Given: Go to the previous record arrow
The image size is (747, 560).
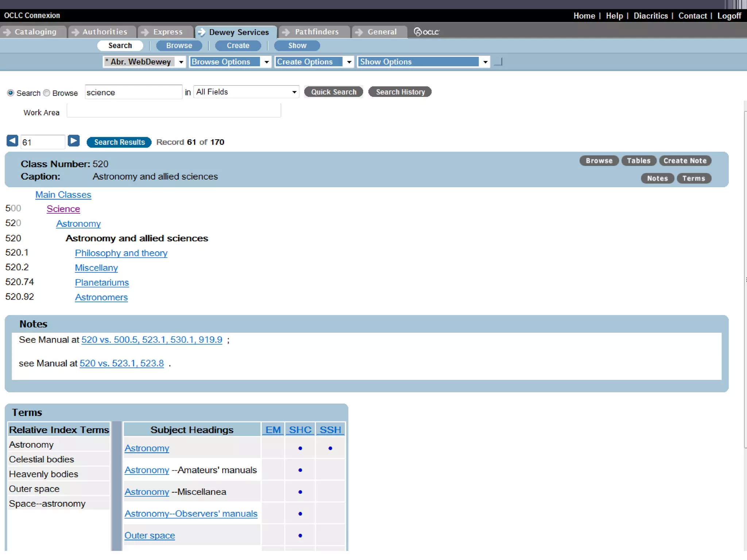Looking at the screenshot, I should tap(12, 141).
